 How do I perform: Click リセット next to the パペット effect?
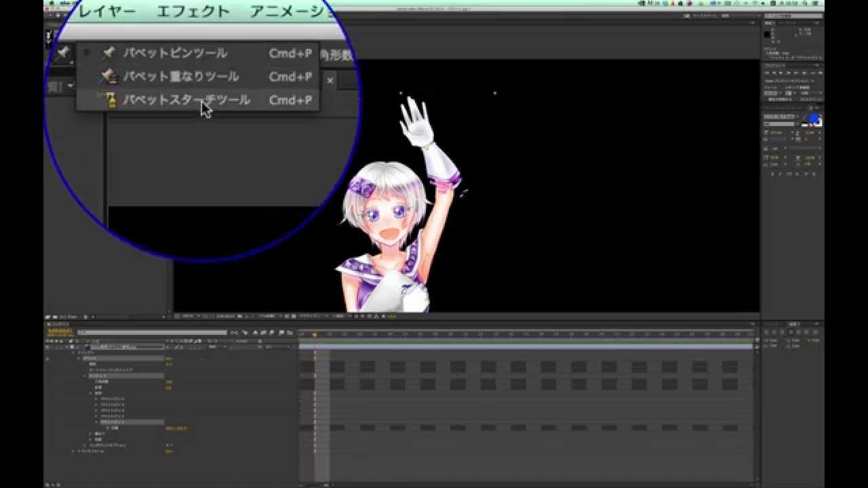pos(169,359)
